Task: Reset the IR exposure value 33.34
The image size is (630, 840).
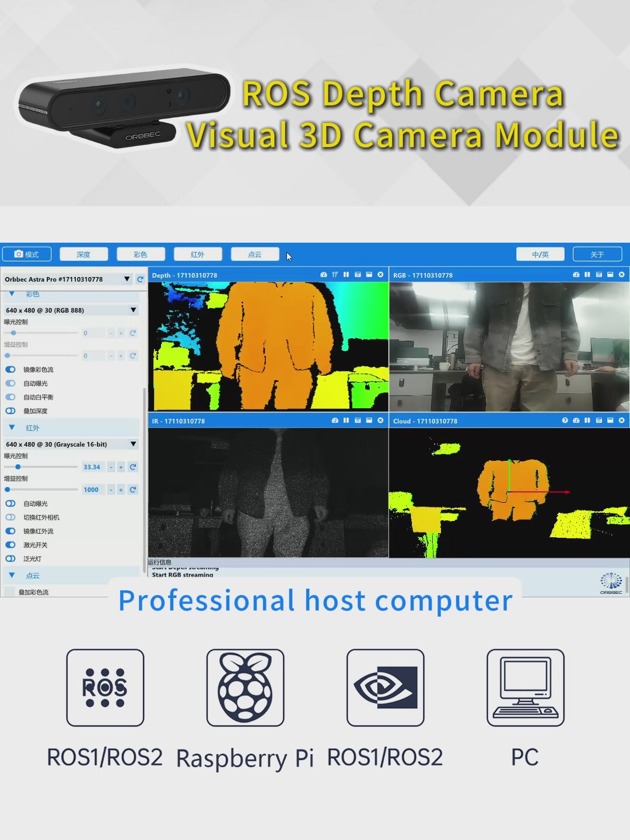Action: [x=133, y=467]
